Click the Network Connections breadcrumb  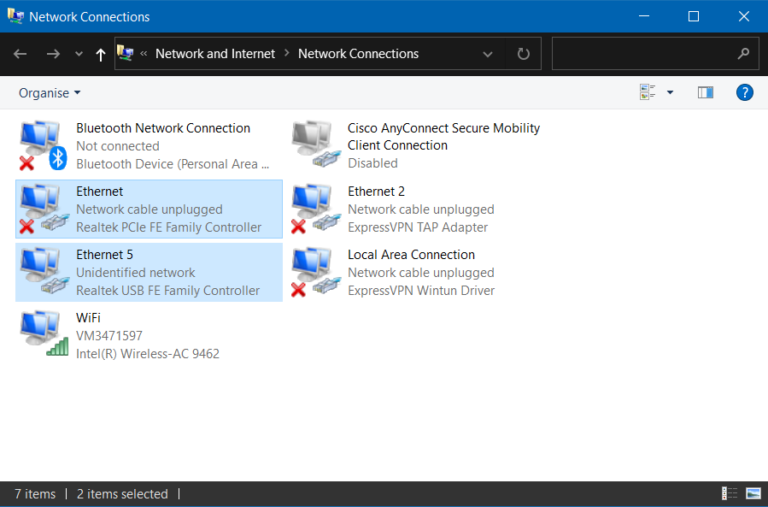click(358, 54)
